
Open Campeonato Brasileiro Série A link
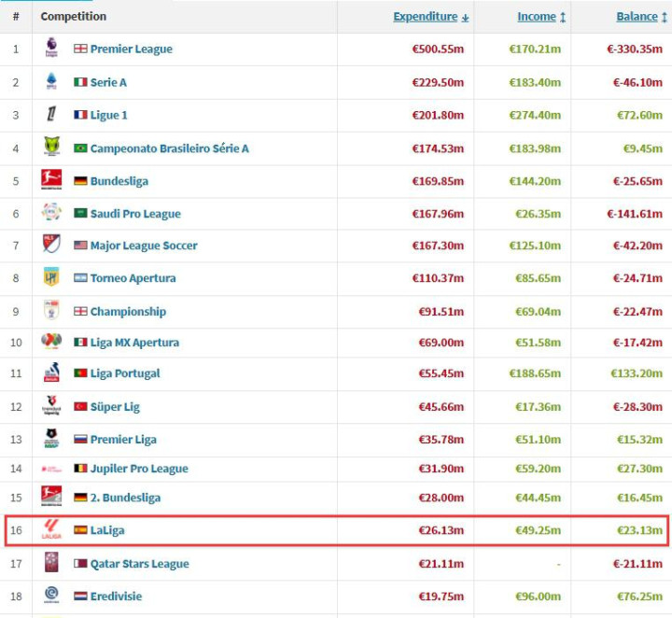click(x=169, y=148)
